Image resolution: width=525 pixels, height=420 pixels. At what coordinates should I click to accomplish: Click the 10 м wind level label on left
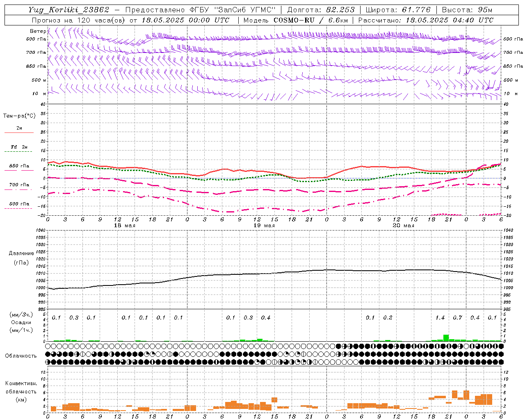pyautogui.click(x=39, y=94)
